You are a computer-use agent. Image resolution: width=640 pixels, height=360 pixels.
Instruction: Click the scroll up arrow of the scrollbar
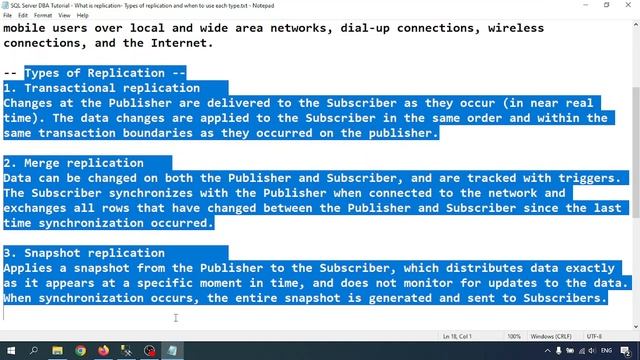[636, 25]
